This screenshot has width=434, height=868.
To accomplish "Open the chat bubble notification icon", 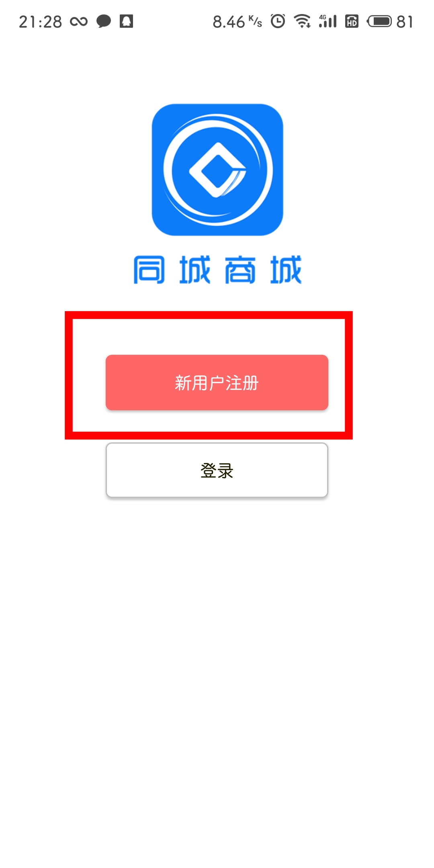I will [x=104, y=21].
